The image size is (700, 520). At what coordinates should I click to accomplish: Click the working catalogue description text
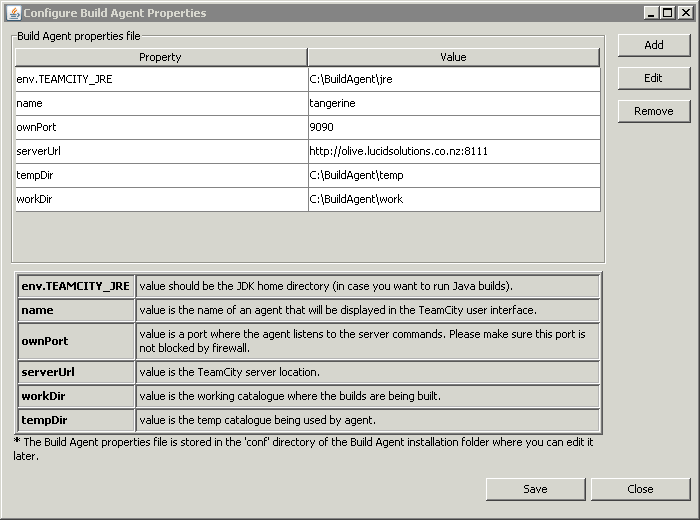point(290,396)
